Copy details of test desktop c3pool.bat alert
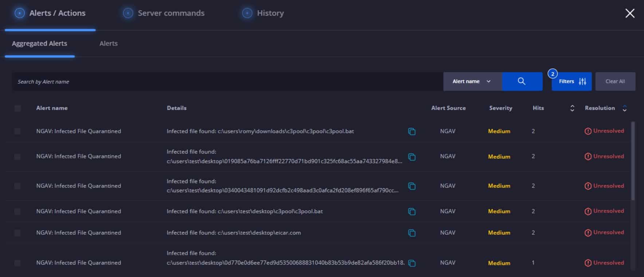The image size is (644, 277). 412,211
